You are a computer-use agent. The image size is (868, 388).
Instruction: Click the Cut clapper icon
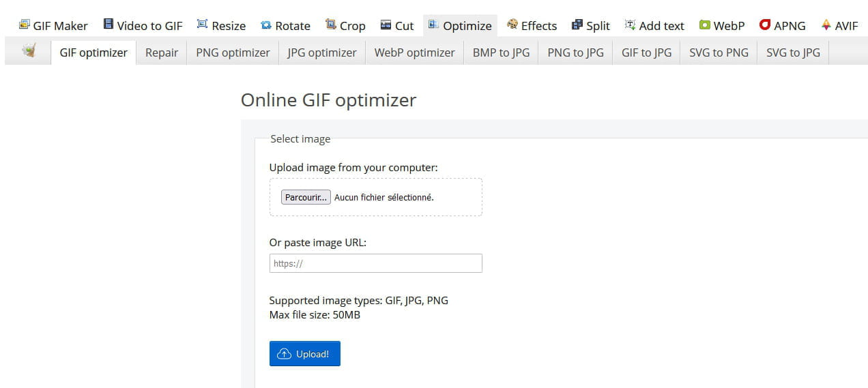(386, 25)
